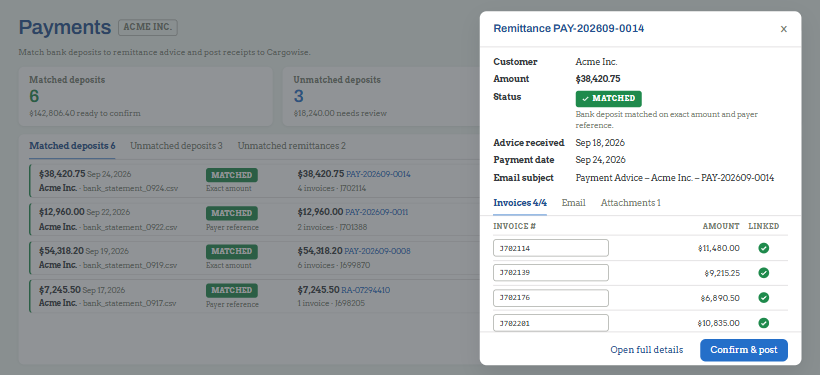
Task: Click linked checkmark for invoice J702139
Action: pos(764,272)
